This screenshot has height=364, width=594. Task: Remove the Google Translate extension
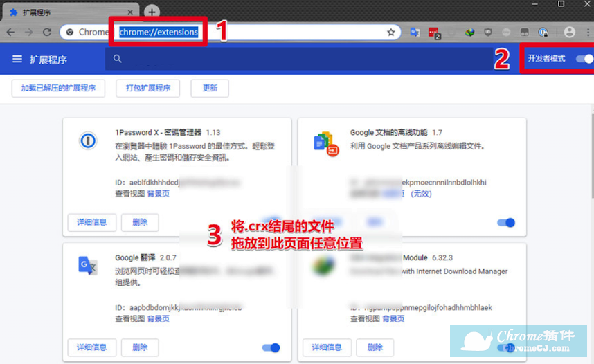tap(140, 347)
